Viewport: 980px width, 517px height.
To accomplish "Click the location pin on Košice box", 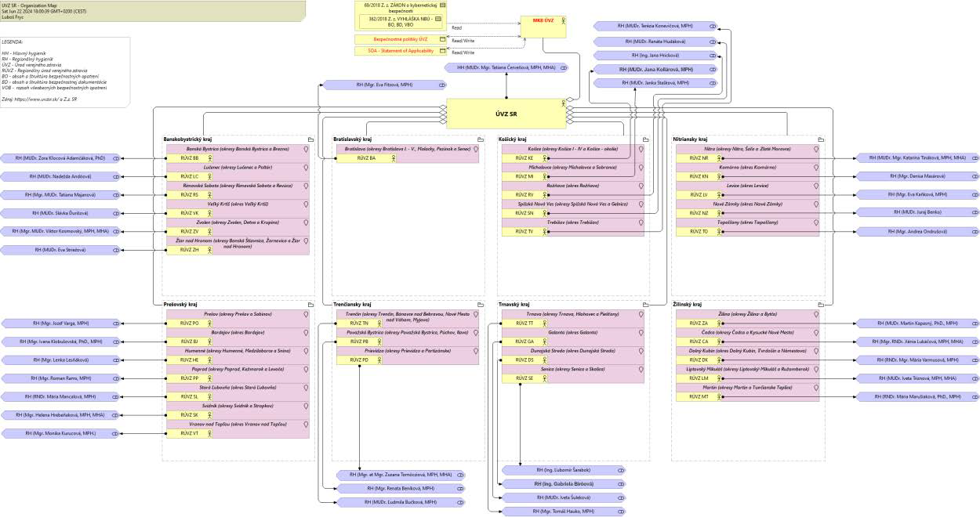I will pos(641,149).
